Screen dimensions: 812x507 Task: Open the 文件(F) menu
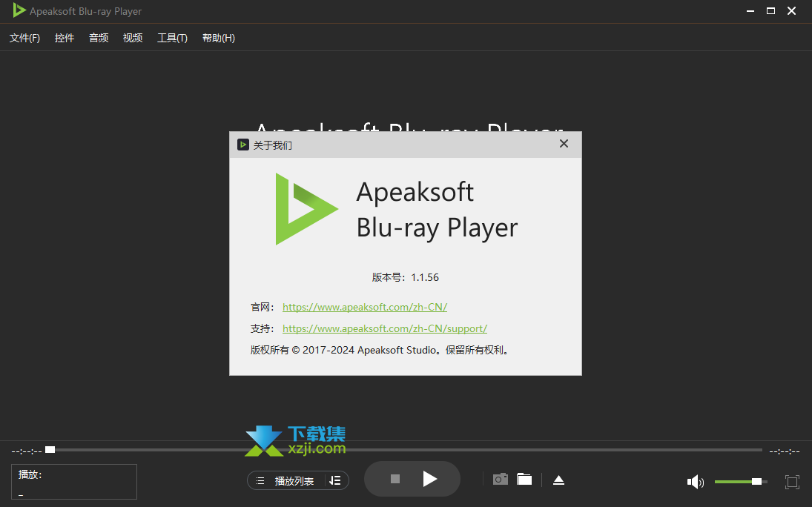pyautogui.click(x=24, y=38)
